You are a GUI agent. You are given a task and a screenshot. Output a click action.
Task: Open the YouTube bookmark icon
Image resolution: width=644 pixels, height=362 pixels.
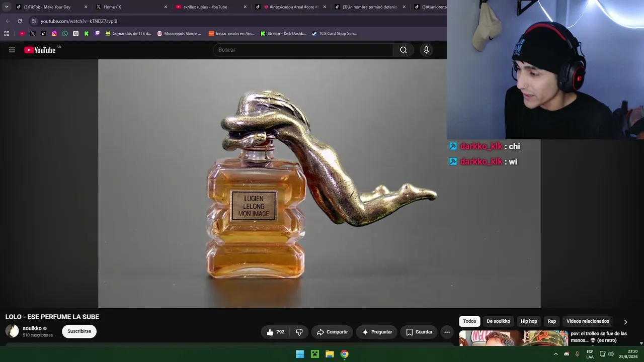tap(22, 34)
